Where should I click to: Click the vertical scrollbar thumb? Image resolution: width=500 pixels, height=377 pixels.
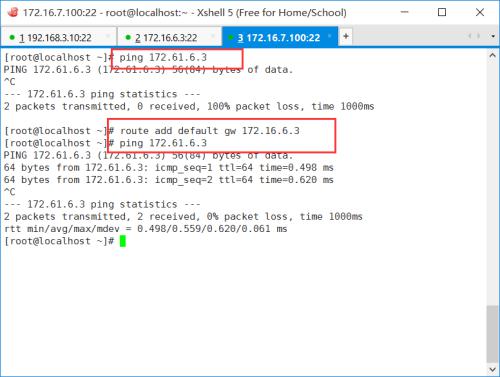pyautogui.click(x=492, y=334)
